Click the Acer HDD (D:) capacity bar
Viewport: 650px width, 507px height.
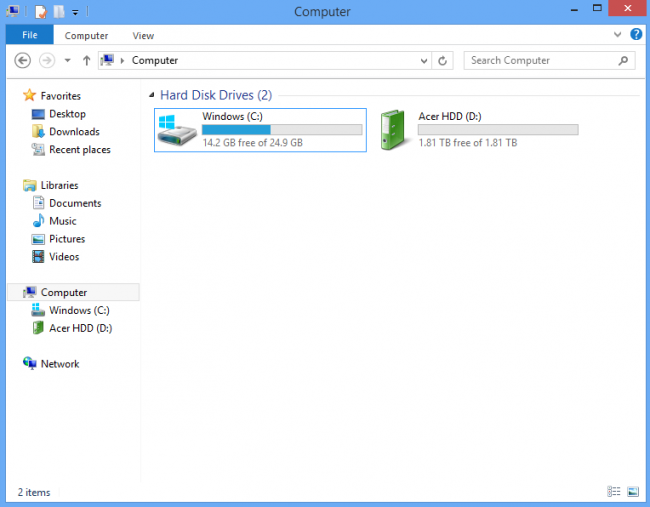coord(498,130)
